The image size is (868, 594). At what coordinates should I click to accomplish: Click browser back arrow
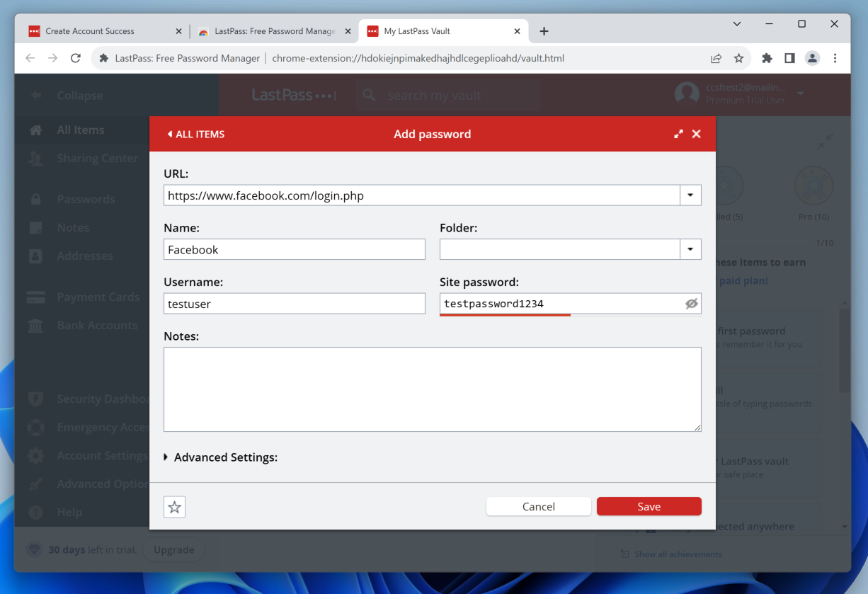point(30,58)
